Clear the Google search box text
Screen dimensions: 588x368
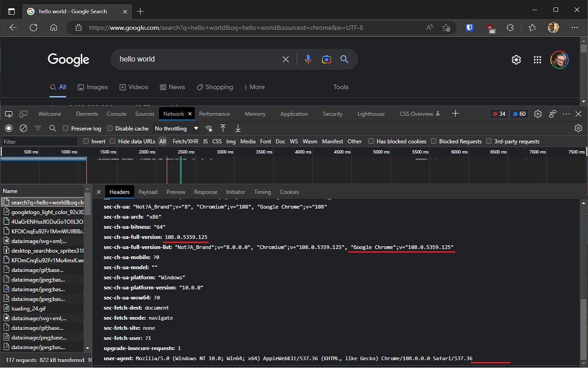click(x=286, y=59)
